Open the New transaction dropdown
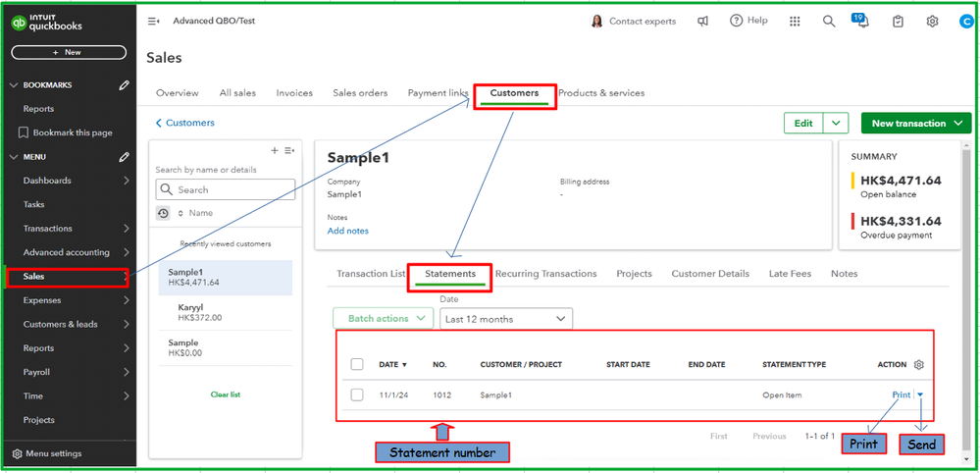Screen dimensions: 980x473 pyautogui.click(x=915, y=123)
